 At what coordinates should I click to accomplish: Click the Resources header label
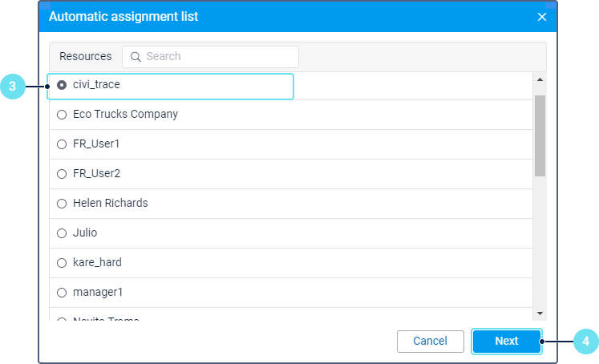tap(86, 57)
